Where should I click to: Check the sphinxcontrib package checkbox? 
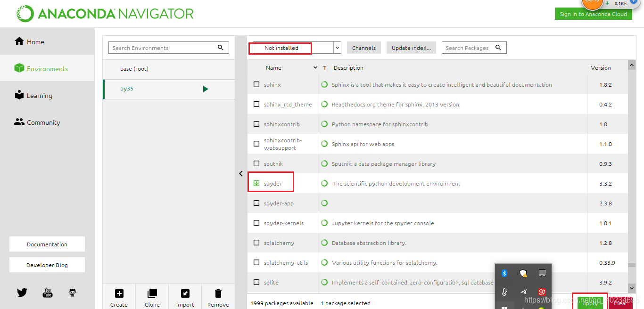pos(256,124)
